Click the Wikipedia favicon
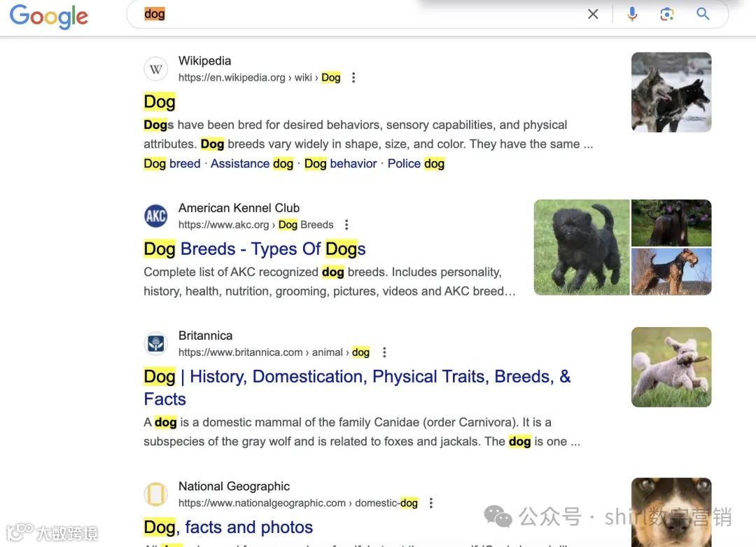Image resolution: width=756 pixels, height=547 pixels. click(155, 69)
